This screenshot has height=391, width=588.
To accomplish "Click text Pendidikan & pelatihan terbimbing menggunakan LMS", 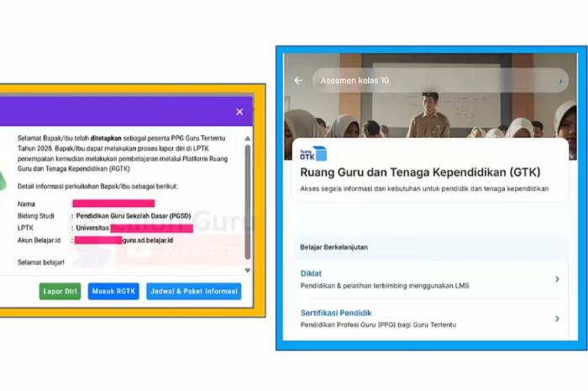I will 385,286.
